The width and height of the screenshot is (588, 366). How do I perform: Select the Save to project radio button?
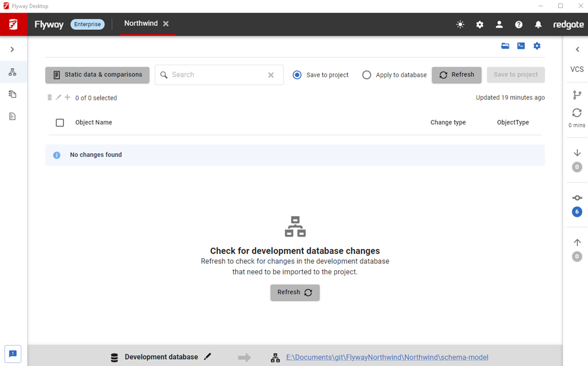point(297,75)
